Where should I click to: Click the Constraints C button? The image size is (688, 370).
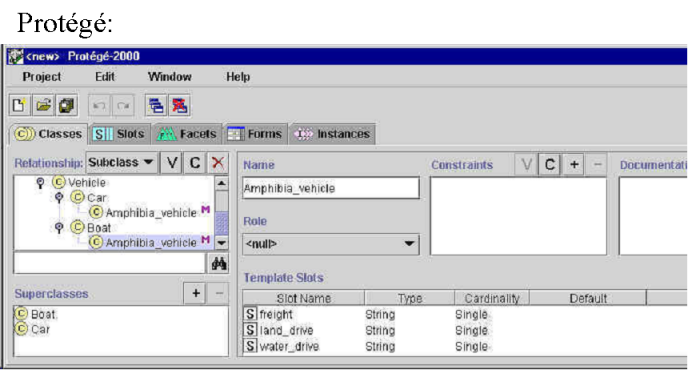click(x=549, y=165)
